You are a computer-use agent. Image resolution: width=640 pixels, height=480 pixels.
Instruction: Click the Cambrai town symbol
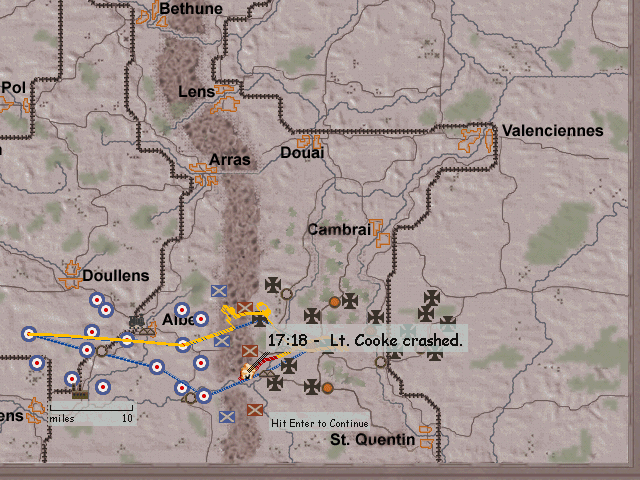pyautogui.click(x=378, y=231)
